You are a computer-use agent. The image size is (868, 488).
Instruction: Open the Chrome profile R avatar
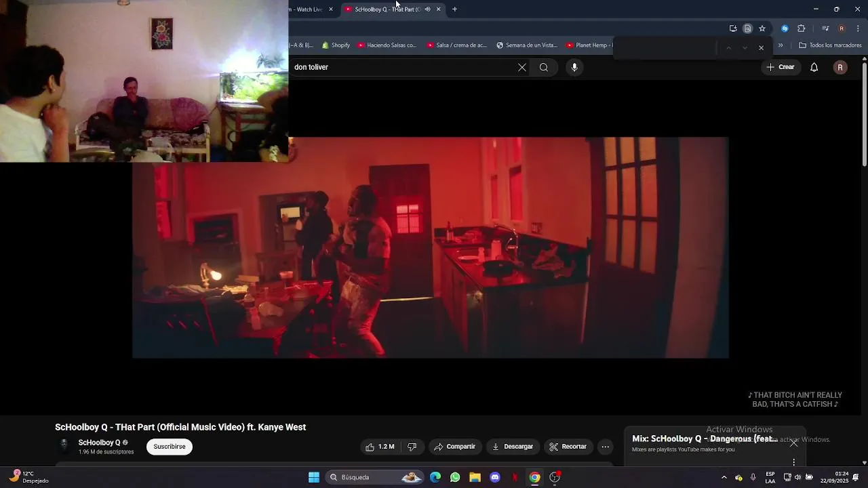tap(842, 28)
